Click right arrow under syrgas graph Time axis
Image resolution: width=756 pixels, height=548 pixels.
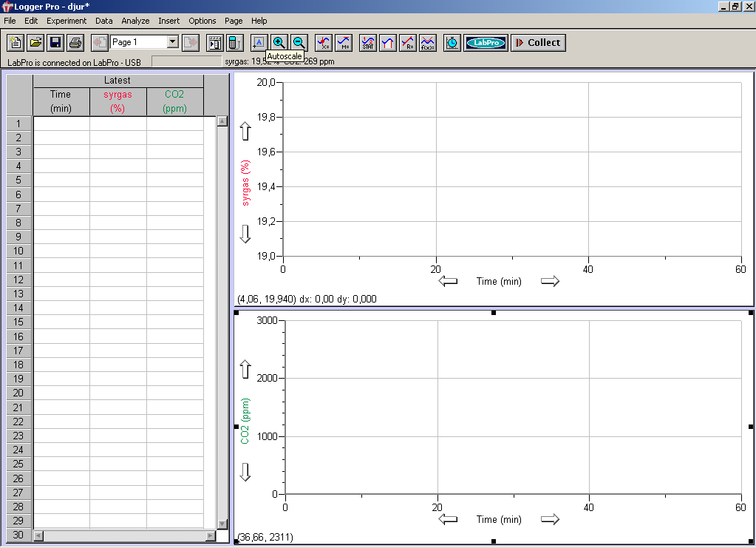pyautogui.click(x=550, y=281)
